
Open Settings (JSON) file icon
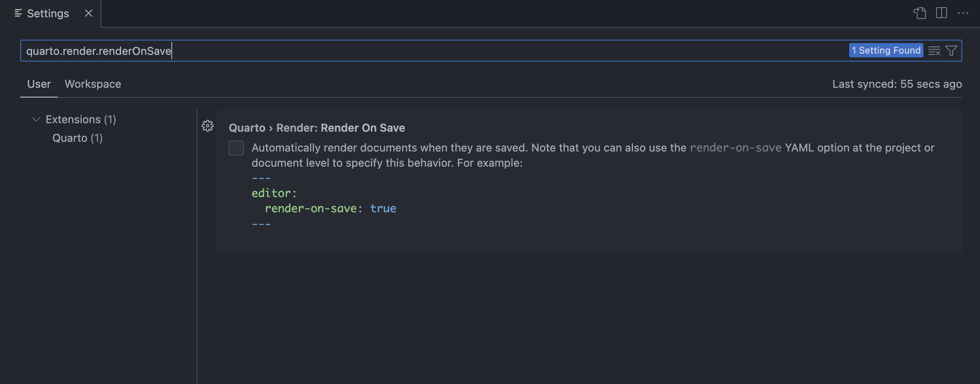click(920, 13)
